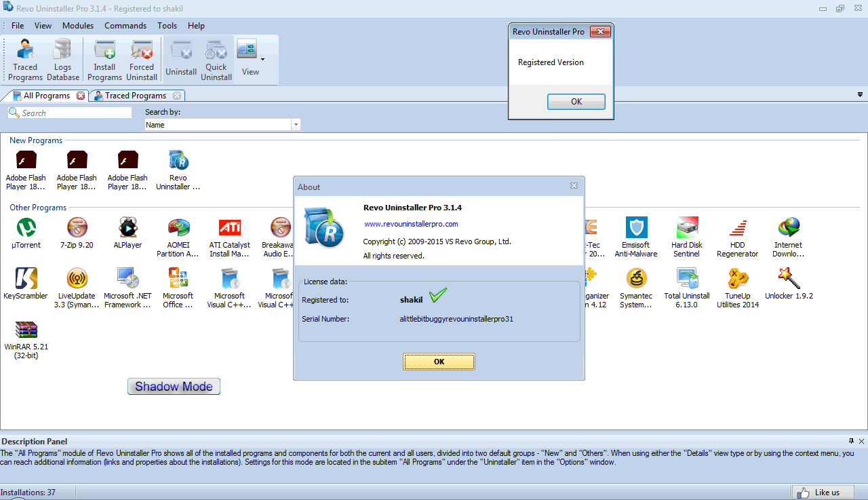Switch to the Traced Programs tab

(x=136, y=96)
